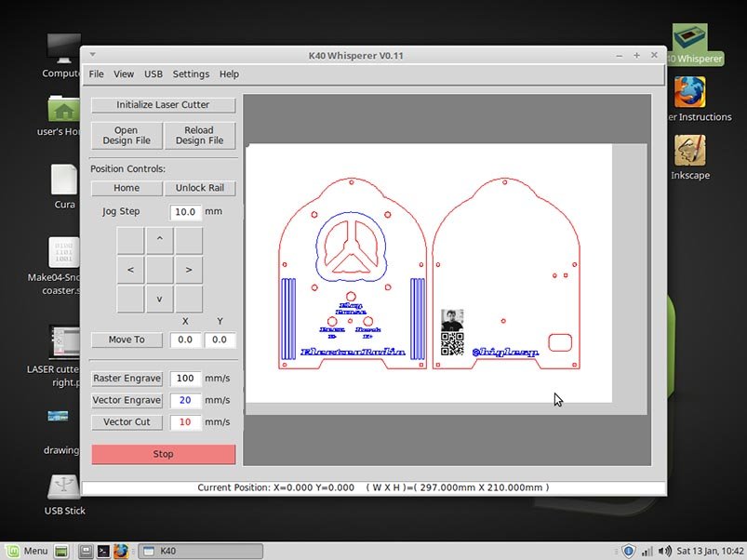Open the Settings menu
The width and height of the screenshot is (747, 560).
[191, 73]
